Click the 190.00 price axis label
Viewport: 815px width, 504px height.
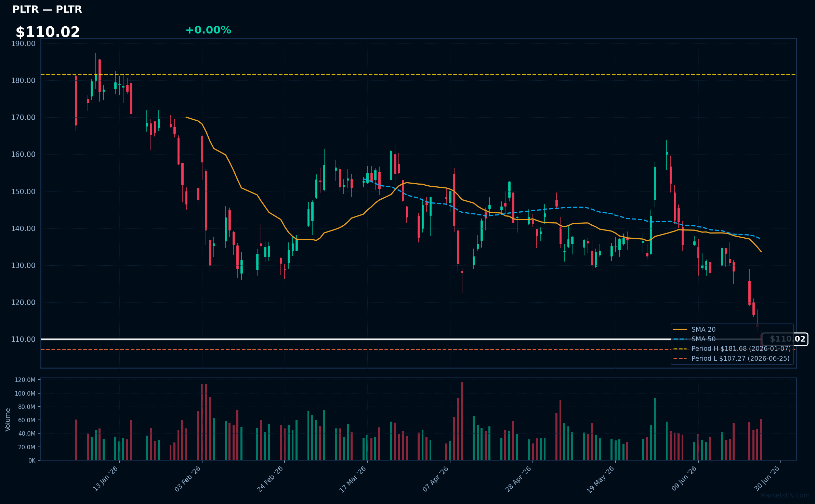[23, 43]
